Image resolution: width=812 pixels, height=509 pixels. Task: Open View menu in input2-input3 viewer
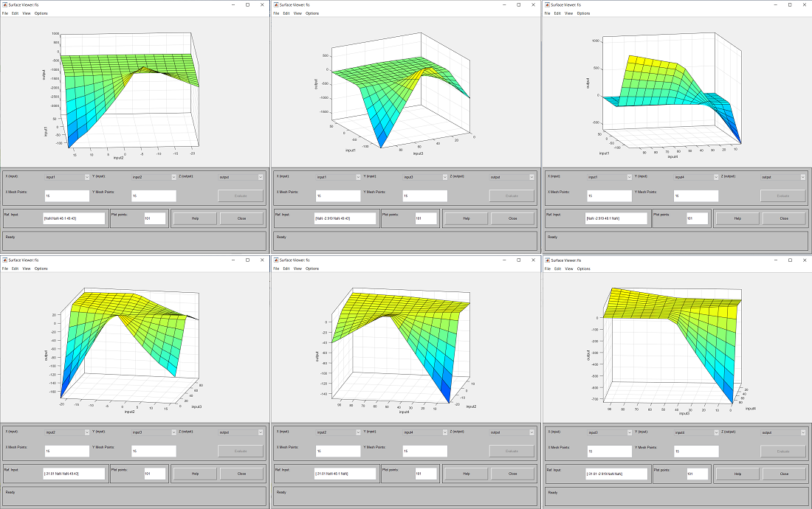(26, 269)
